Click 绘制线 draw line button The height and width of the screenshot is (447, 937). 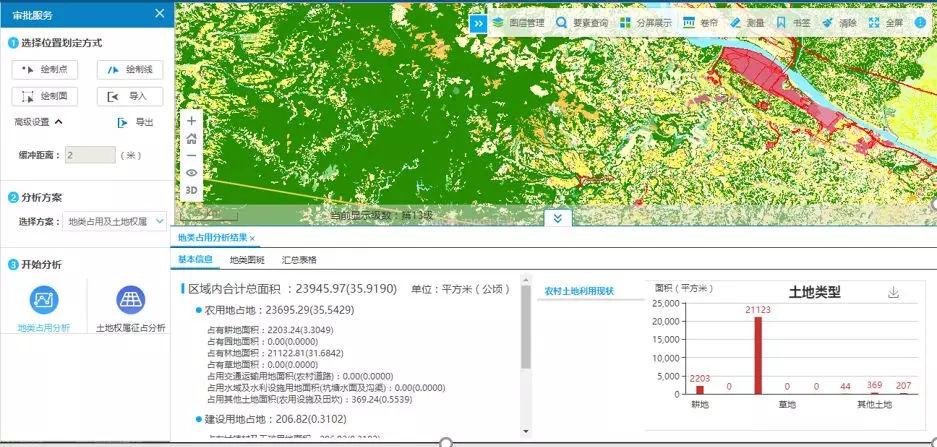(130, 69)
